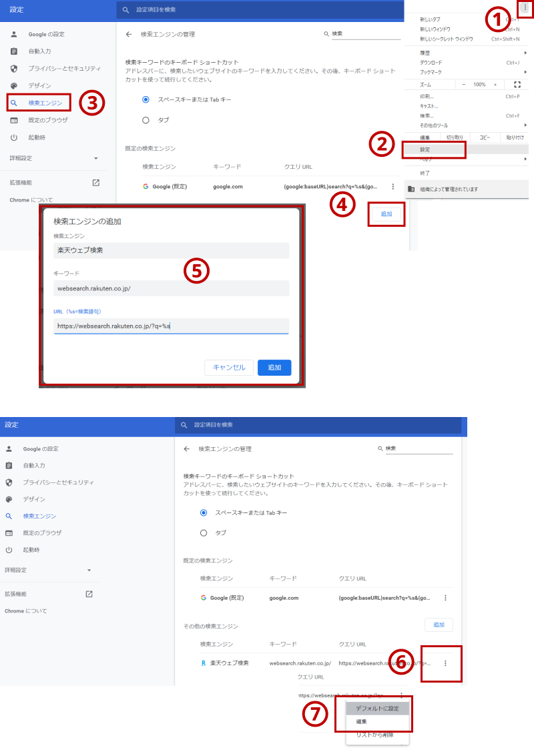The height and width of the screenshot is (756, 534).
Task: Choose 新しいタブ in Chrome menu
Action: point(430,20)
